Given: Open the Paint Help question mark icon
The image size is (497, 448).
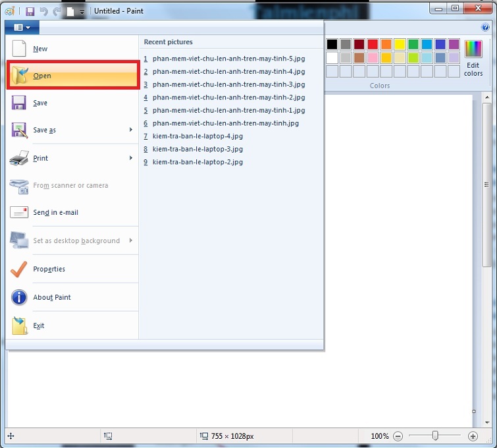Looking at the screenshot, I should (485, 27).
